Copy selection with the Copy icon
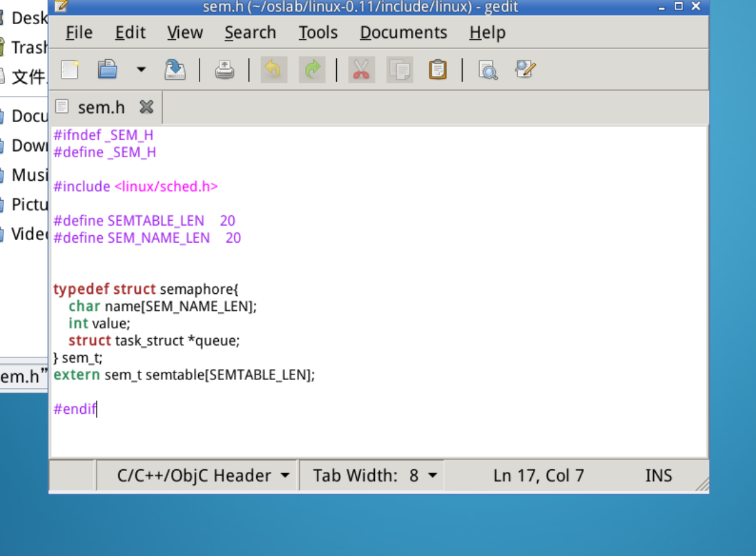The image size is (756, 556). point(400,70)
